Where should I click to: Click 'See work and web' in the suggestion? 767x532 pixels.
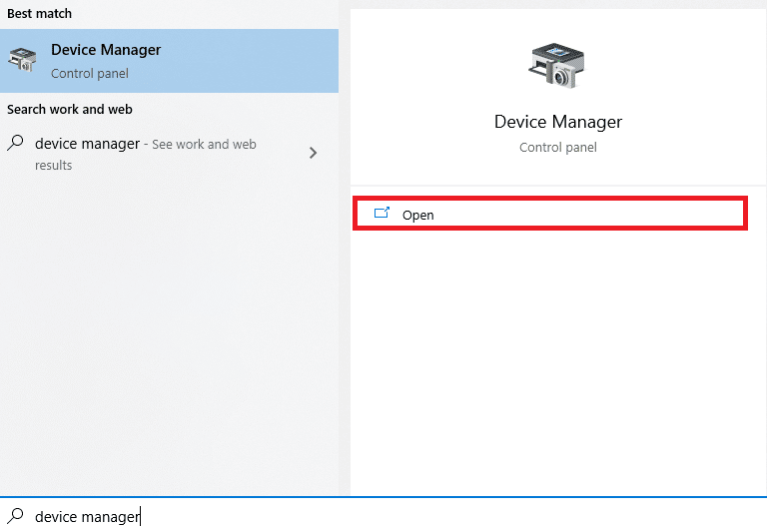coord(203,145)
